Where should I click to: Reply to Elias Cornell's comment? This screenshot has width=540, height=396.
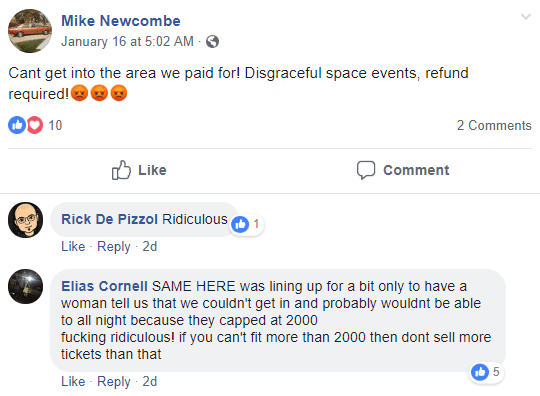pyautogui.click(x=114, y=382)
